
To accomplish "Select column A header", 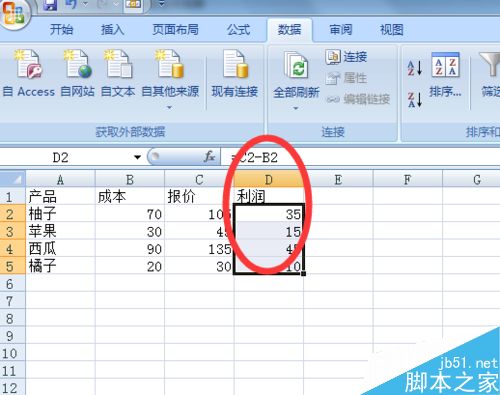I will (60, 180).
